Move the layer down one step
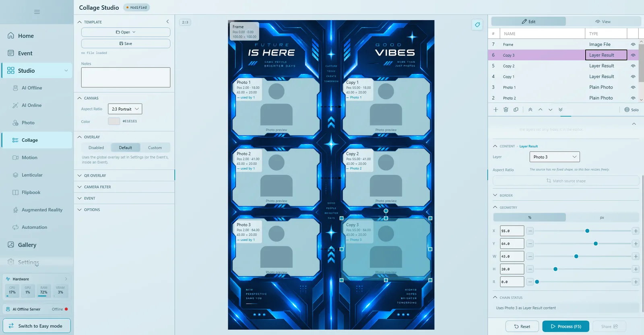Screen dimensions: 644x335 click(550, 109)
